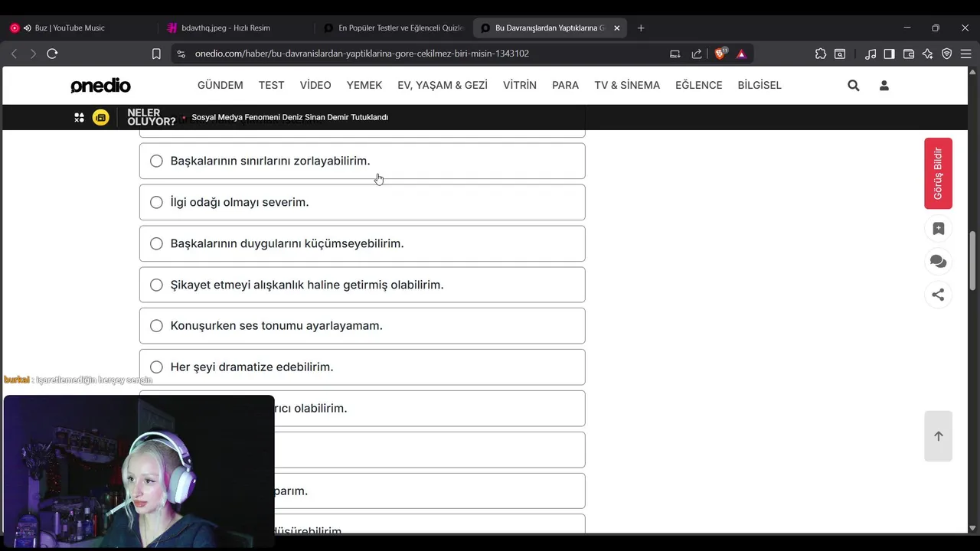Open the EĞLENCE section
The width and height of the screenshot is (980, 551).
699,85
